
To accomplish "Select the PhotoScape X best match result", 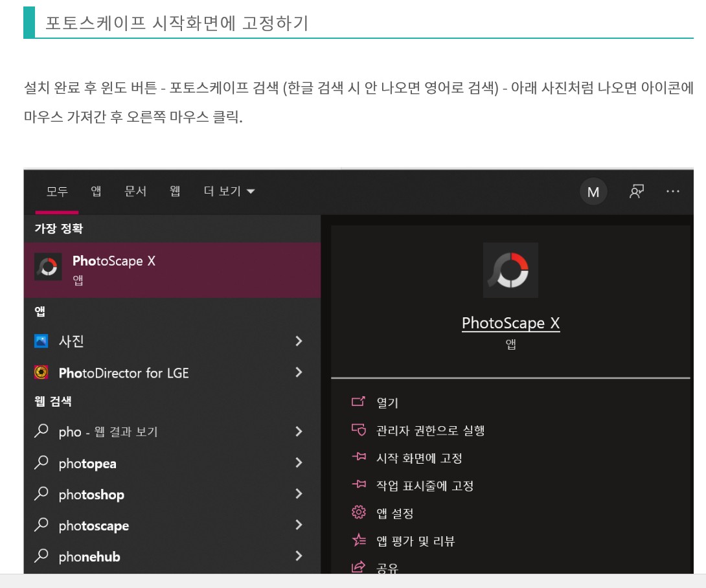I will click(172, 269).
